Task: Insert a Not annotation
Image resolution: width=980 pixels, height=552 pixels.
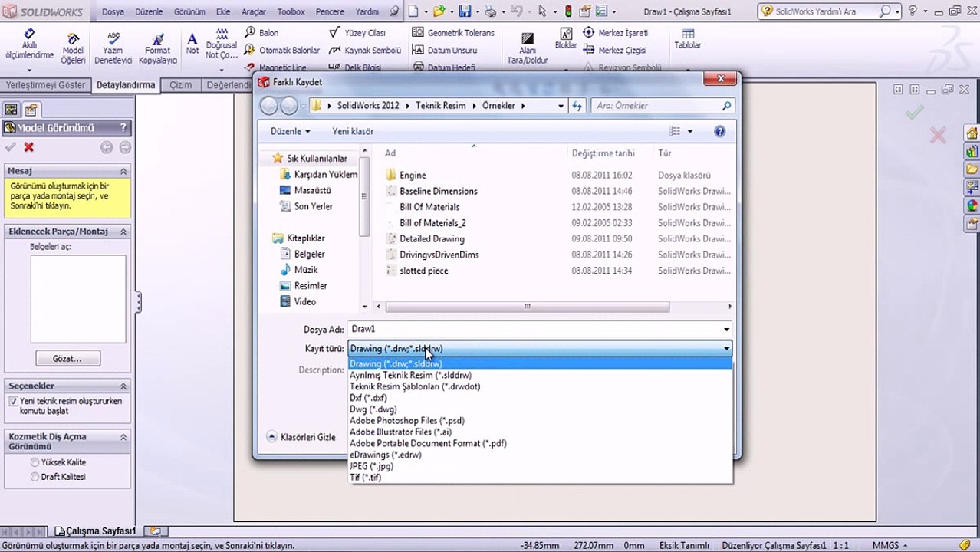Action: [x=192, y=44]
